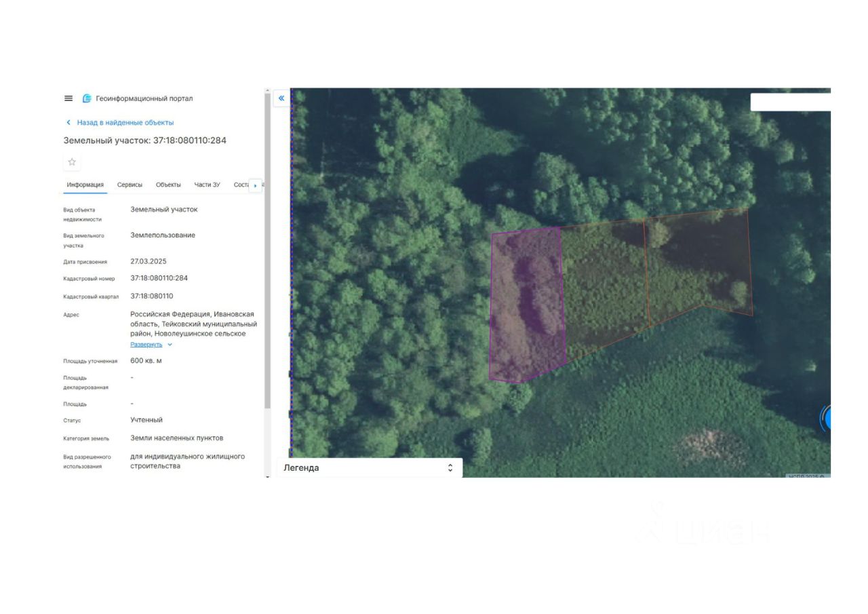868x614 pixels.
Task: Click the Кадастровый номер value 37:18:080110:284
Action: tap(159, 278)
